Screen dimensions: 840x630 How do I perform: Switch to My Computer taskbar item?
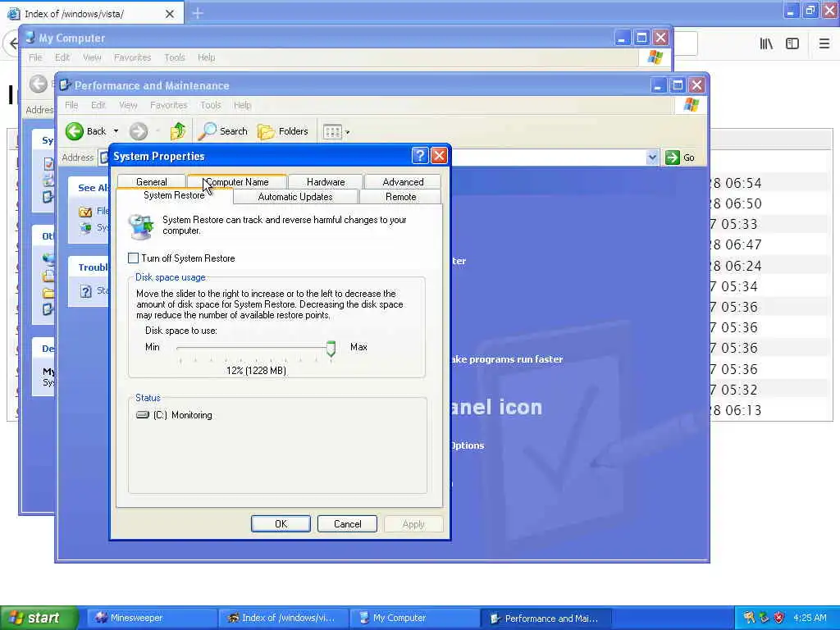pos(414,619)
